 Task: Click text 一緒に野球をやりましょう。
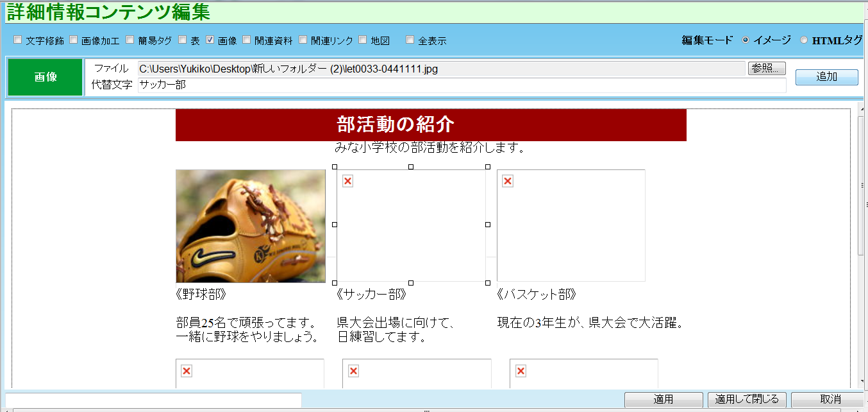point(247,336)
